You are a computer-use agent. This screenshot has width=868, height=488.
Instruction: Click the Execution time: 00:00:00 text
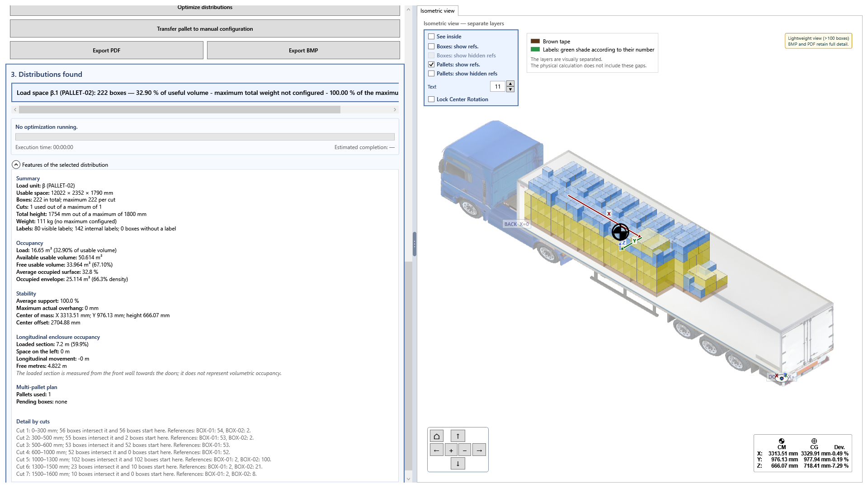[x=44, y=147]
